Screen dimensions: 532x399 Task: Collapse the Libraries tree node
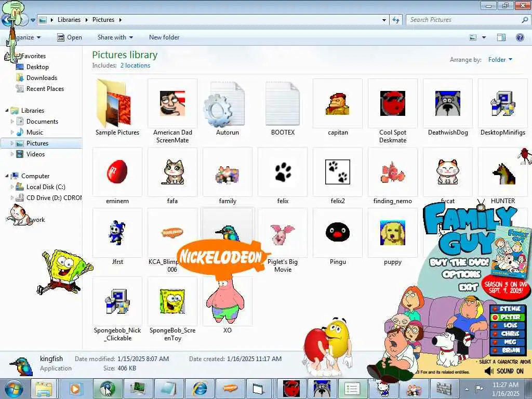point(7,111)
